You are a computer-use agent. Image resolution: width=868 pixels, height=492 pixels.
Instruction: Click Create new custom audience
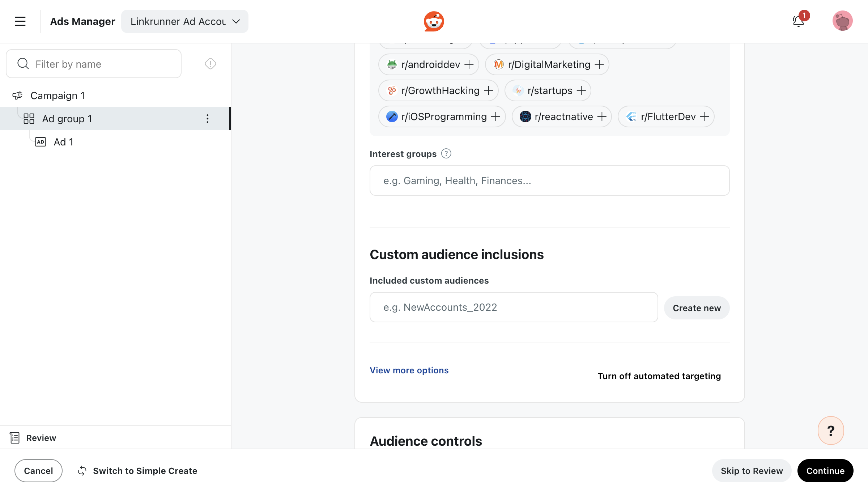697,308
